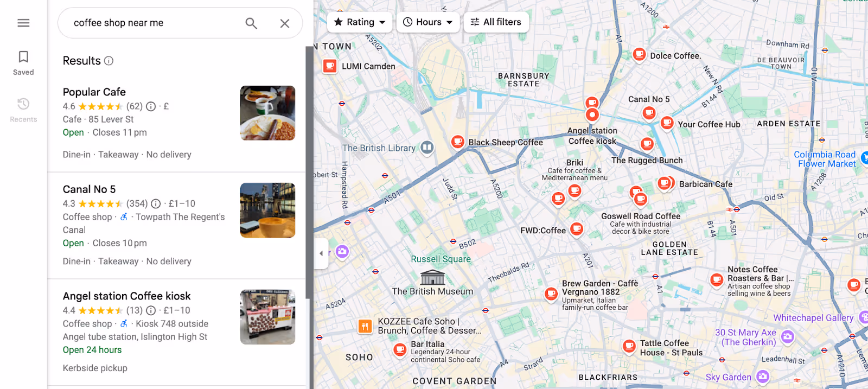This screenshot has width=868, height=389.
Task: Select the LUMI Camden map pin
Action: (x=330, y=66)
